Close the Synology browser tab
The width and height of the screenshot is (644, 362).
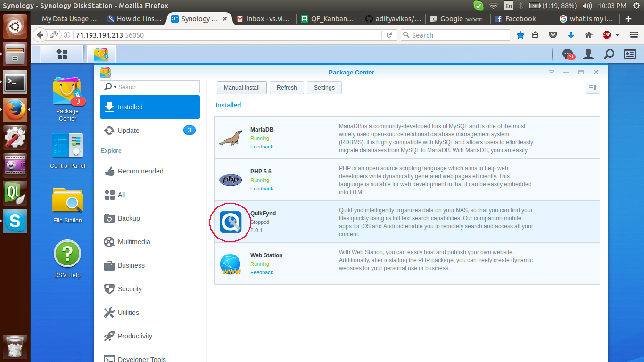click(225, 19)
